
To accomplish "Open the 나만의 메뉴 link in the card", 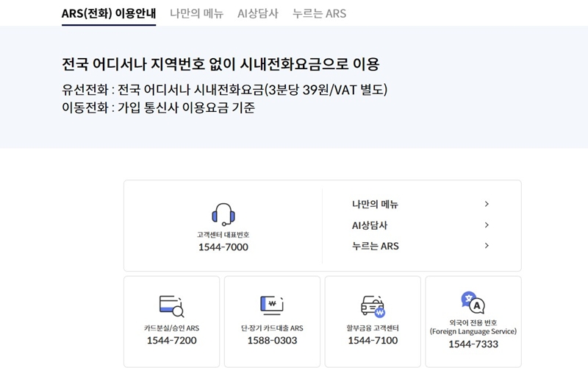I will tap(375, 205).
